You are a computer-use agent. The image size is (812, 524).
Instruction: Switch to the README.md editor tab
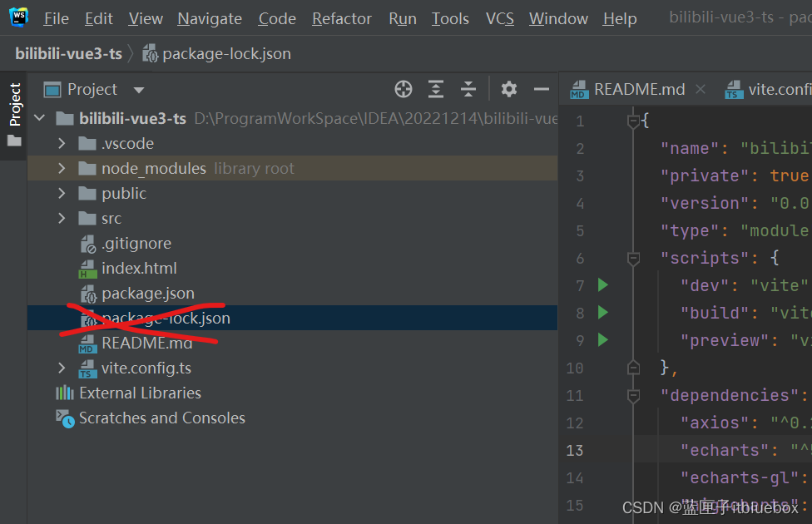point(639,90)
